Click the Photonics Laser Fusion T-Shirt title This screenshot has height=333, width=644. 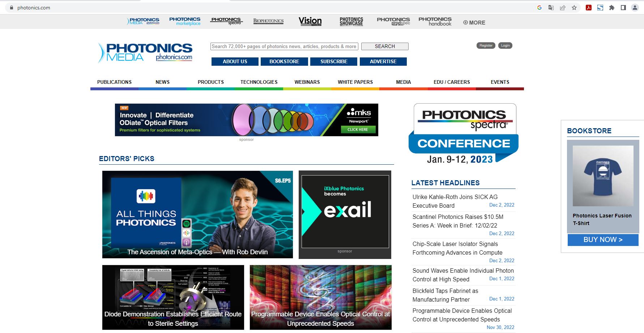click(602, 219)
